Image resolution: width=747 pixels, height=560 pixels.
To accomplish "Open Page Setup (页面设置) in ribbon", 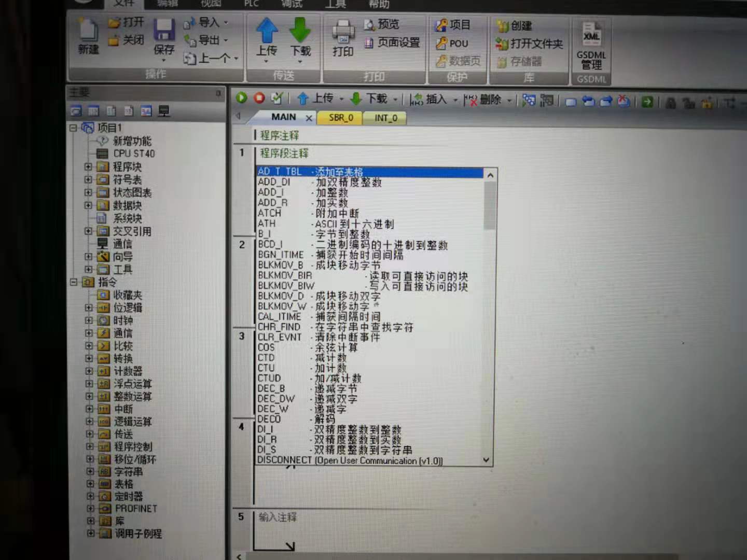I will 393,43.
